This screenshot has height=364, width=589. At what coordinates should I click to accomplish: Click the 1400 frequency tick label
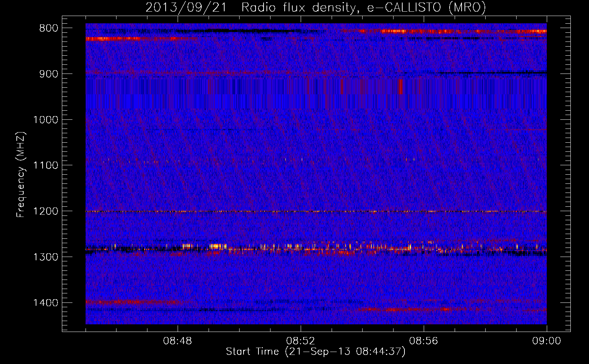(x=46, y=303)
